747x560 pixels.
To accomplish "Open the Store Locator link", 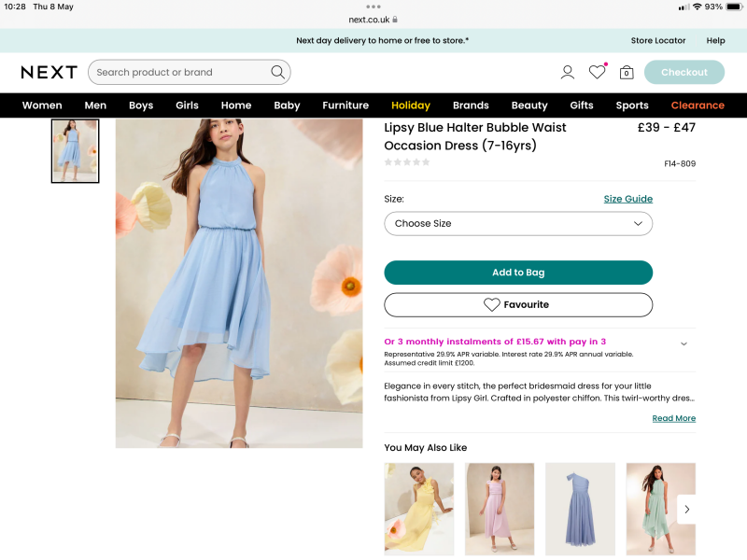I will 658,40.
